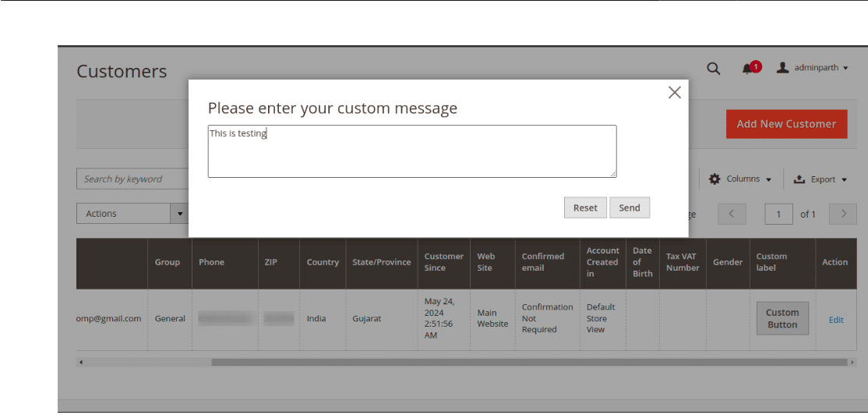Sort by ZIP column header
Screen dimensions: 868x415
[278, 262]
